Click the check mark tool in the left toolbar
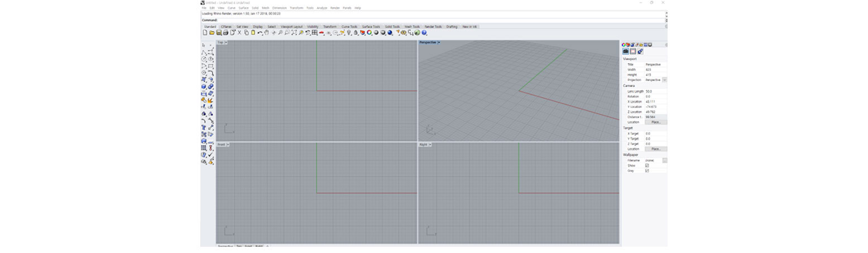The width and height of the screenshot is (868, 253). 210,154
